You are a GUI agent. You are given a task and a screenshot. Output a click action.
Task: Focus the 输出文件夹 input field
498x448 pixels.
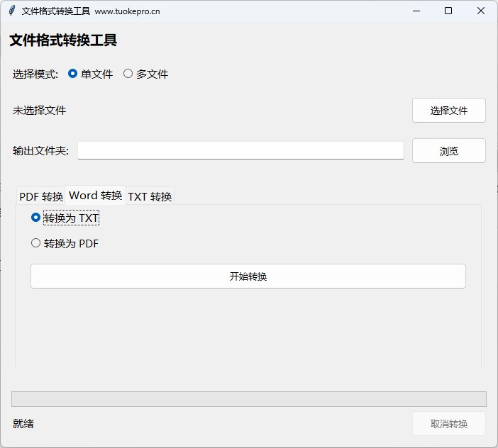tap(240, 150)
